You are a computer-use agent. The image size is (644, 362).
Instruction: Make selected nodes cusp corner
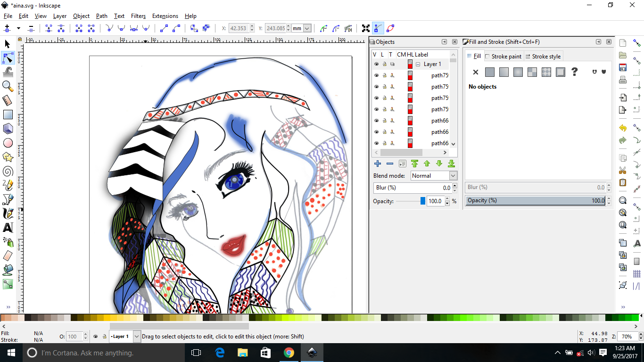point(109,28)
